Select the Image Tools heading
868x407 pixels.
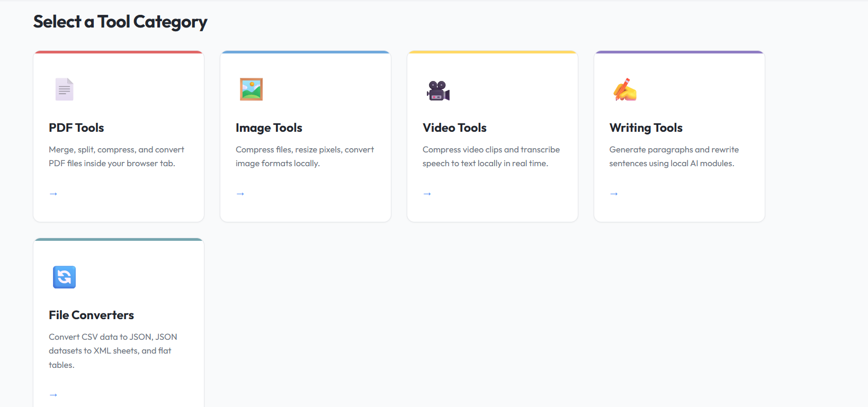(269, 128)
